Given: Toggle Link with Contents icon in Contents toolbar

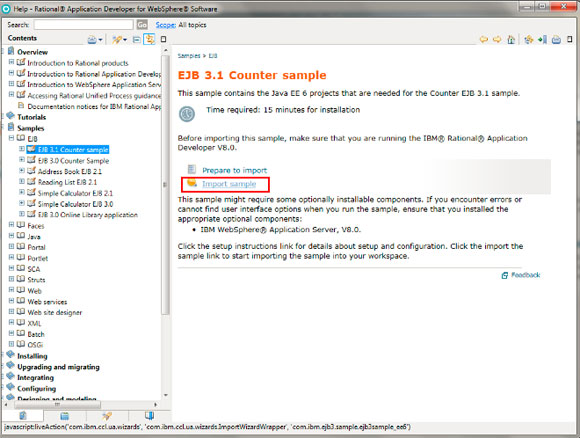Looking at the screenshot, I should pyautogui.click(x=149, y=39).
